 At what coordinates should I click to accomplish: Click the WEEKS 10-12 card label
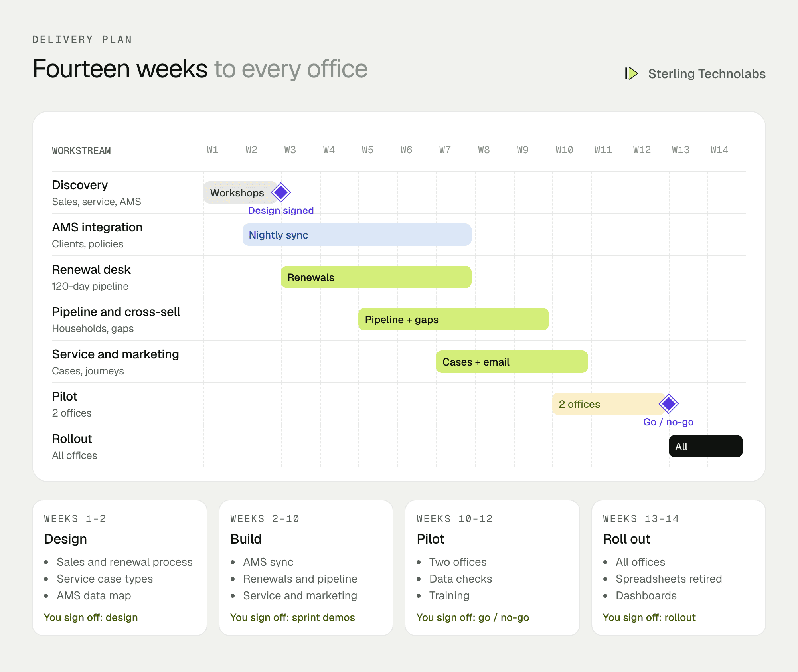(x=455, y=519)
